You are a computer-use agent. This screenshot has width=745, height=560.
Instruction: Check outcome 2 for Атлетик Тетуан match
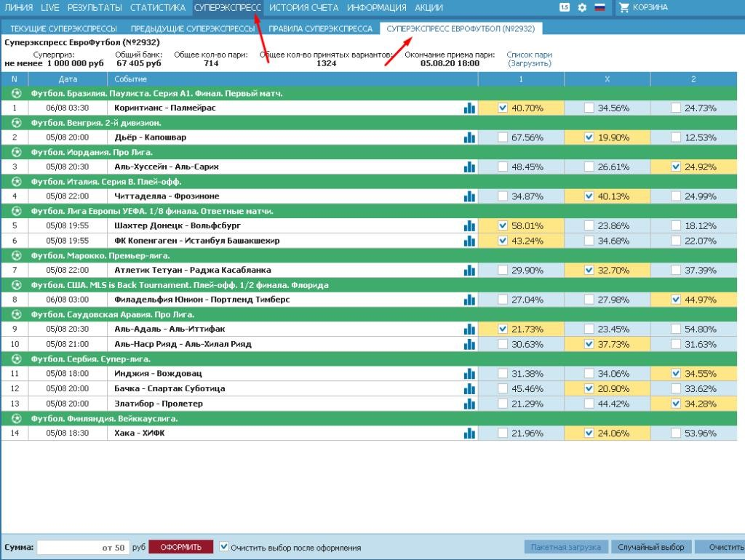coord(676,271)
